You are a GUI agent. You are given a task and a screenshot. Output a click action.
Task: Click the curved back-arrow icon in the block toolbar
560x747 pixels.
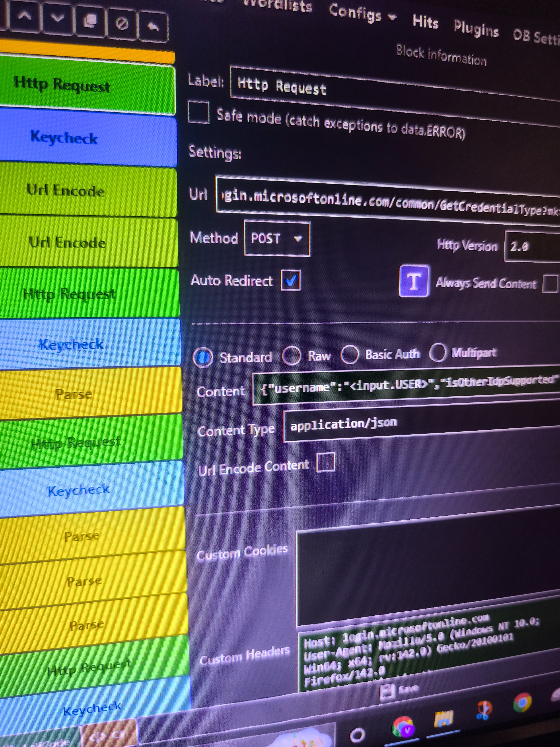153,26
